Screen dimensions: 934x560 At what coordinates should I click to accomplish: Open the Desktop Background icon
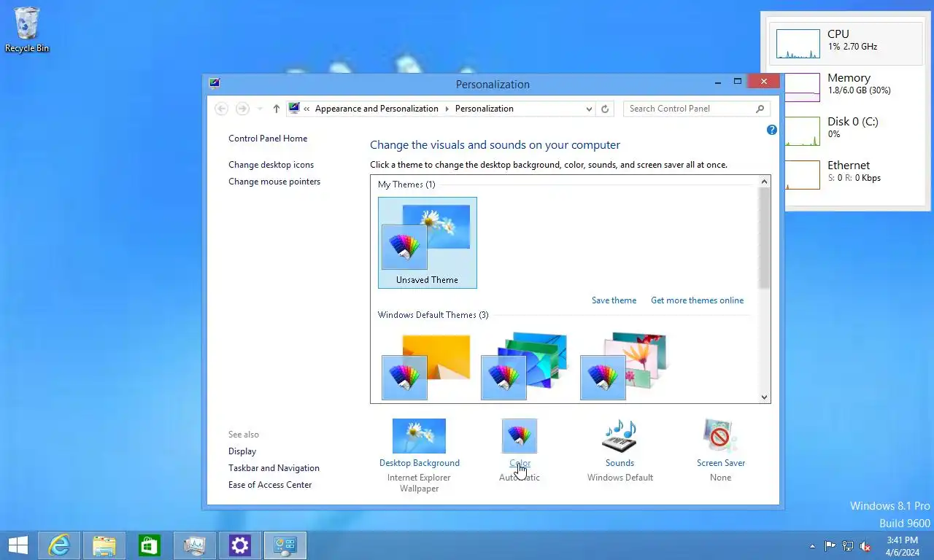[x=419, y=436]
